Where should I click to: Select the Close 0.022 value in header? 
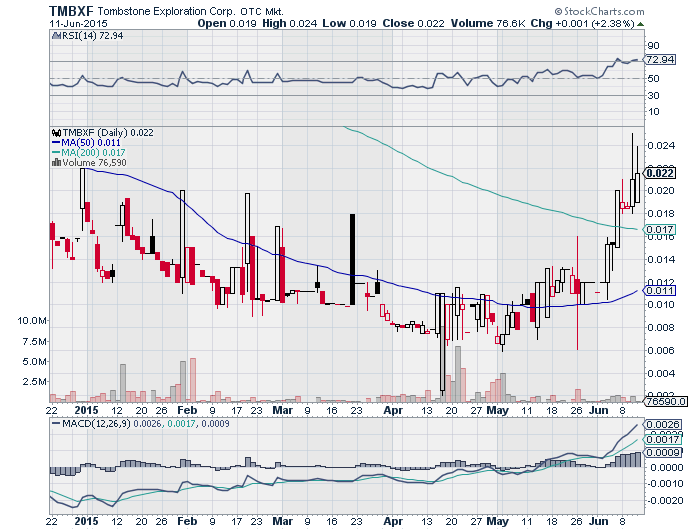pos(413,24)
